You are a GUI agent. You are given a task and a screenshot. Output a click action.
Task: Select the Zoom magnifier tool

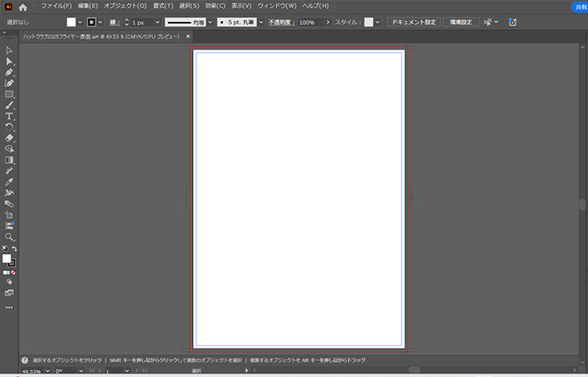coord(9,237)
